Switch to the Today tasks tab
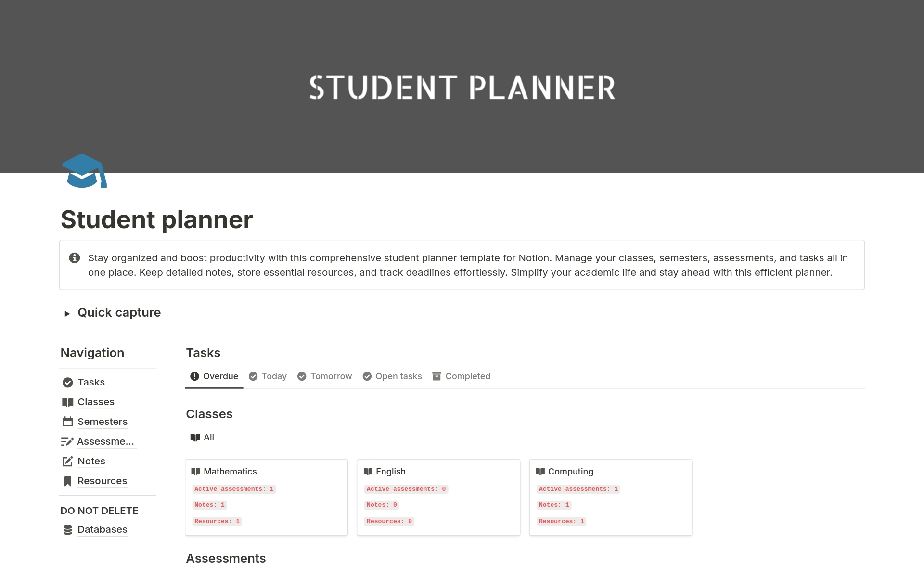This screenshot has height=577, width=924. [x=268, y=376]
